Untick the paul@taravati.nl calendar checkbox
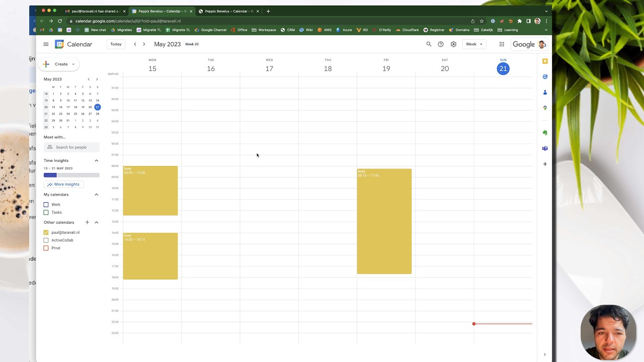This screenshot has height=362, width=644. tap(46, 232)
